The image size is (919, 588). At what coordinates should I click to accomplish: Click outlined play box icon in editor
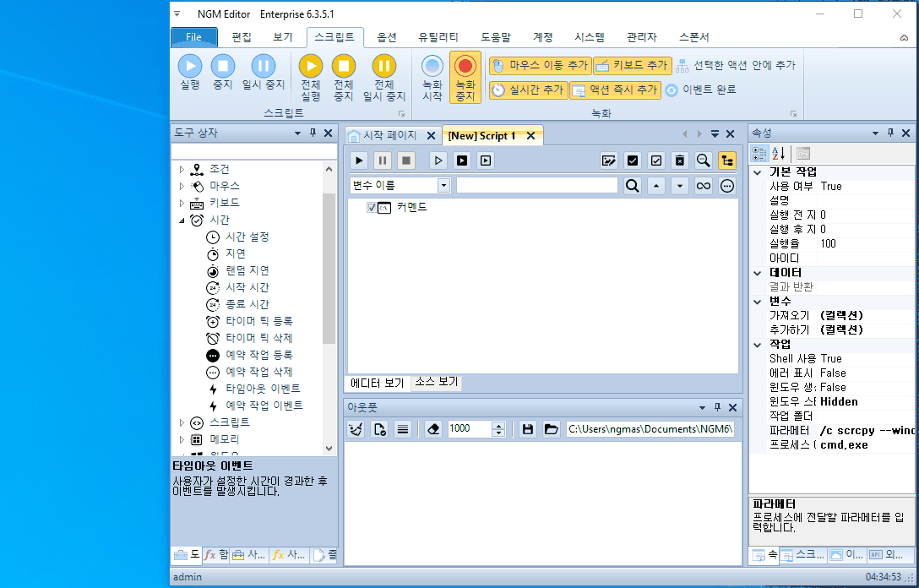coord(486,160)
